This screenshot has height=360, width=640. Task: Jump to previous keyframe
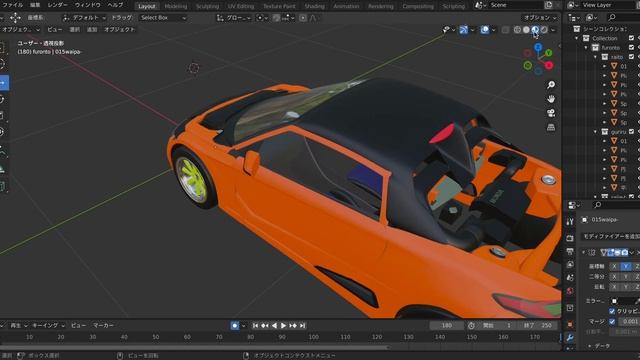click(x=264, y=326)
